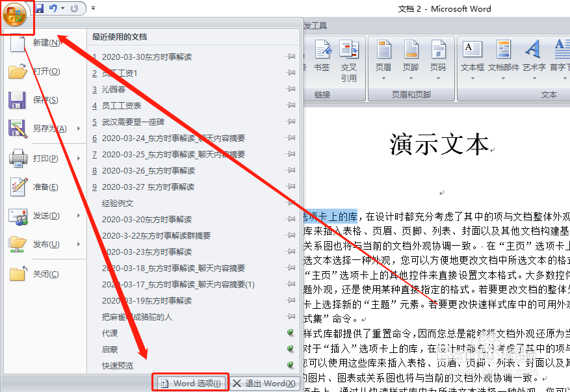Pin 员工工资表 to recent list
Viewport: 570px width, 392px height.
(290, 105)
